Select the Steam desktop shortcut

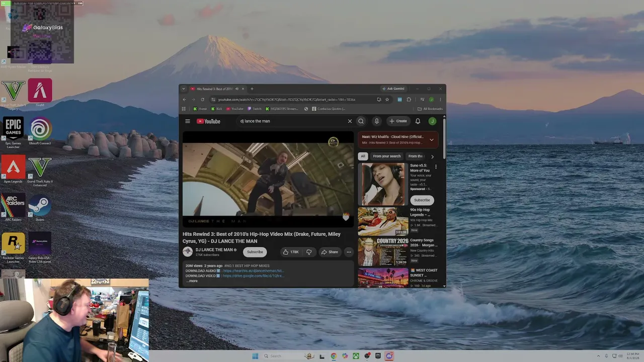point(40,208)
